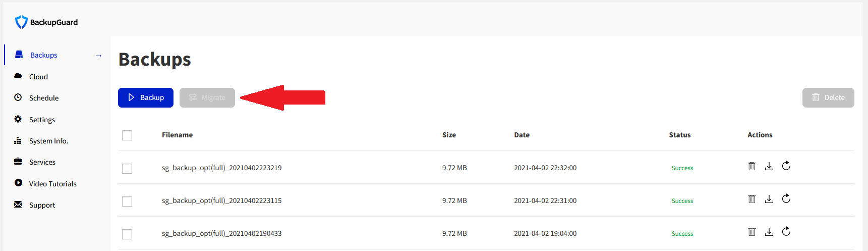Screen dimensions: 868x251
Task: Download backup dated 2021-04-02 22:32:00
Action: coord(769,166)
